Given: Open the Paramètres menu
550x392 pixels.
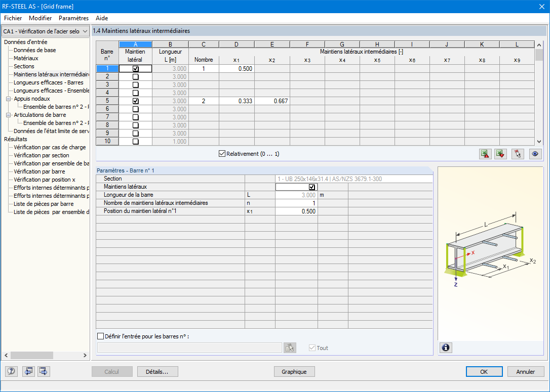Looking at the screenshot, I should [x=73, y=18].
